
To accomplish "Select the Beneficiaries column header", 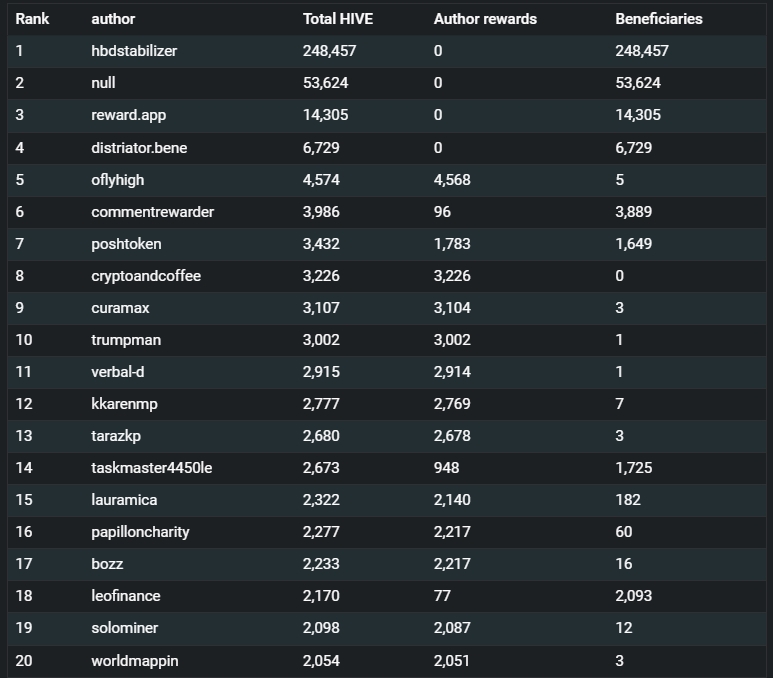I will click(659, 19).
